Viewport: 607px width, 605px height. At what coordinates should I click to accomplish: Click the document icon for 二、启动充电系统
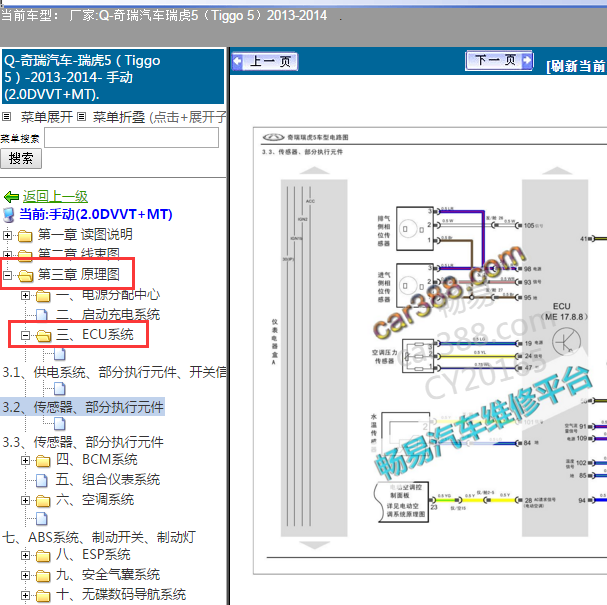point(42,315)
